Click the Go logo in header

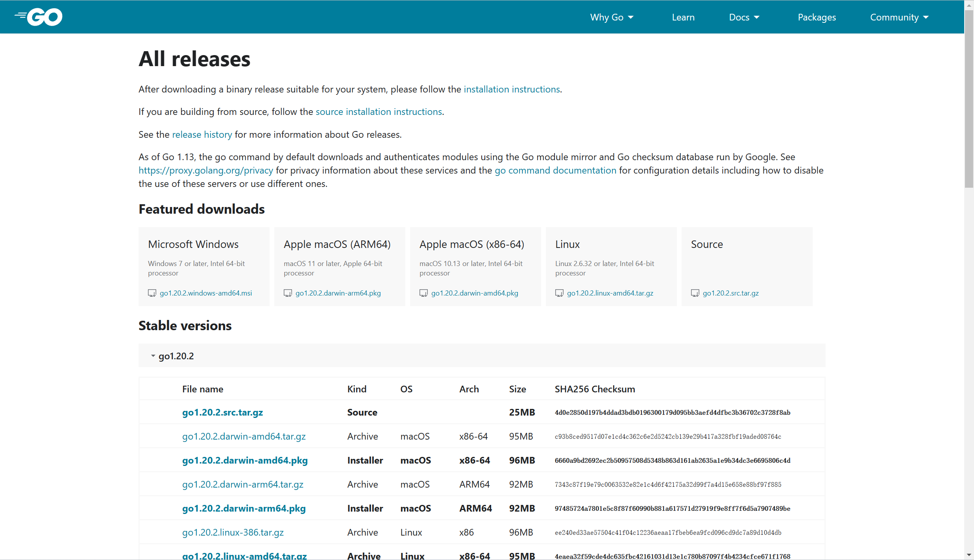39,17
